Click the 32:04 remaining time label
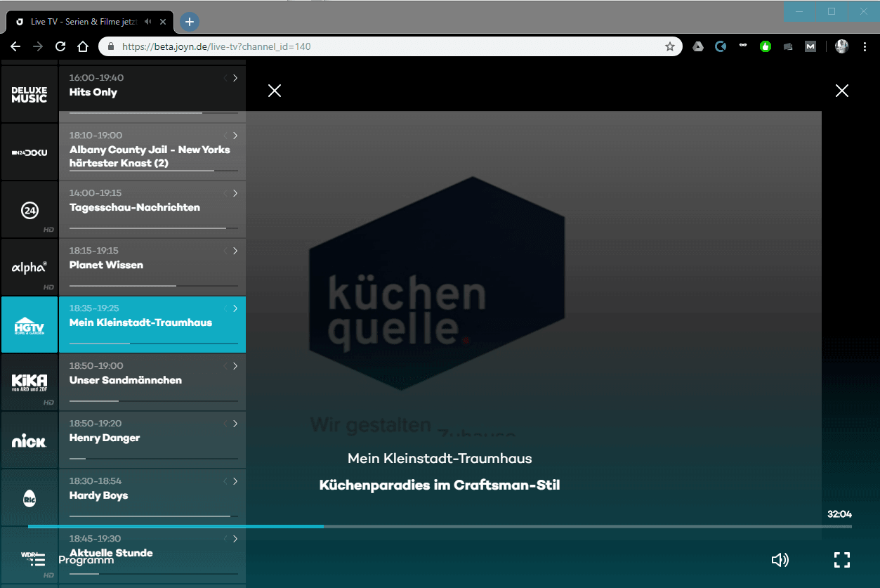This screenshot has height=588, width=880. point(839,514)
